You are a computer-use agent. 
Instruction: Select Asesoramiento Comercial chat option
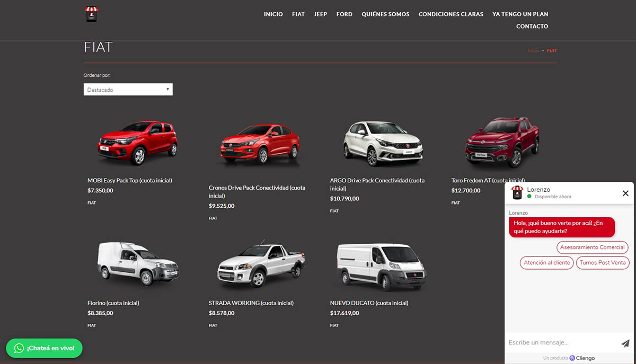592,247
